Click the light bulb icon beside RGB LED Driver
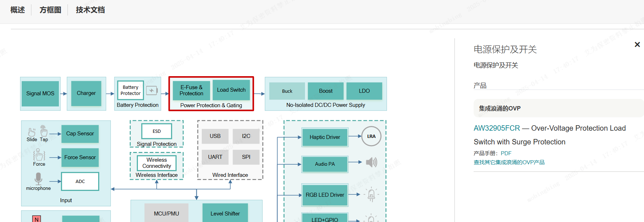This screenshot has width=644, height=222. click(371, 195)
